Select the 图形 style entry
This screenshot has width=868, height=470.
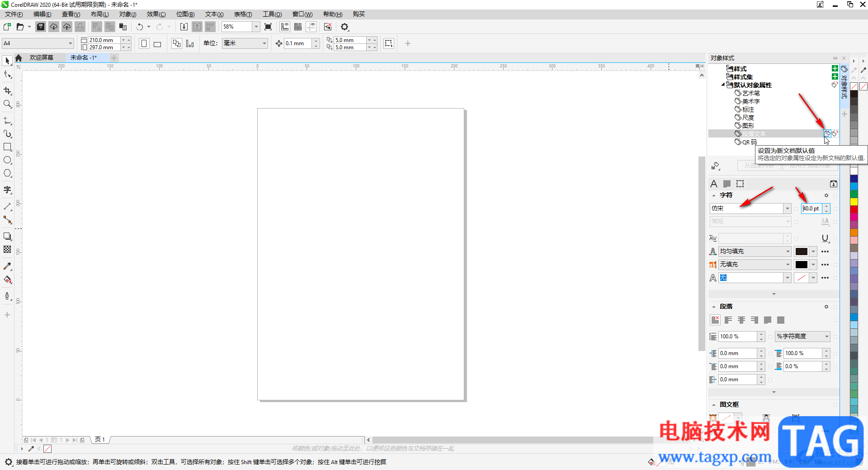point(748,126)
